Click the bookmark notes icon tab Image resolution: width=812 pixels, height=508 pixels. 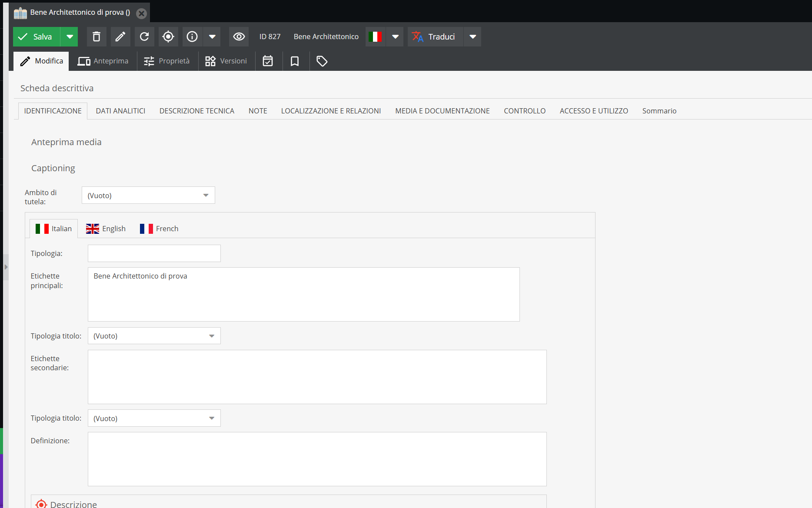tap(295, 61)
